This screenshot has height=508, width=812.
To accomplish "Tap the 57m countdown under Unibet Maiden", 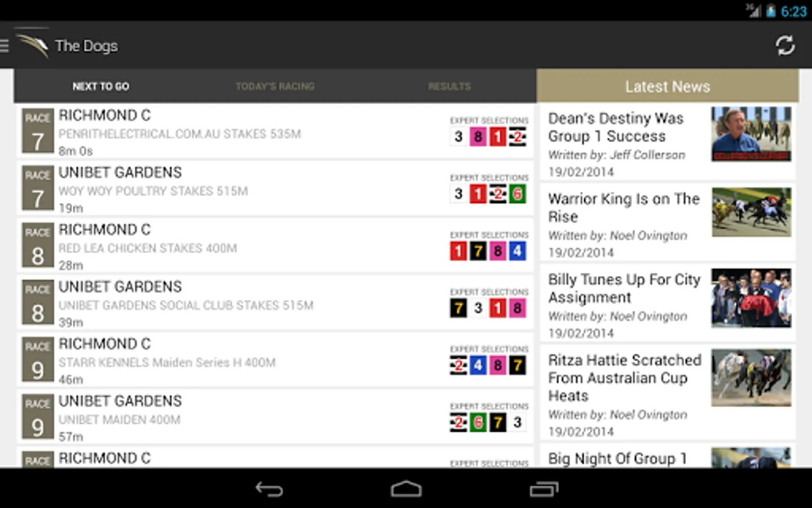I will point(70,437).
